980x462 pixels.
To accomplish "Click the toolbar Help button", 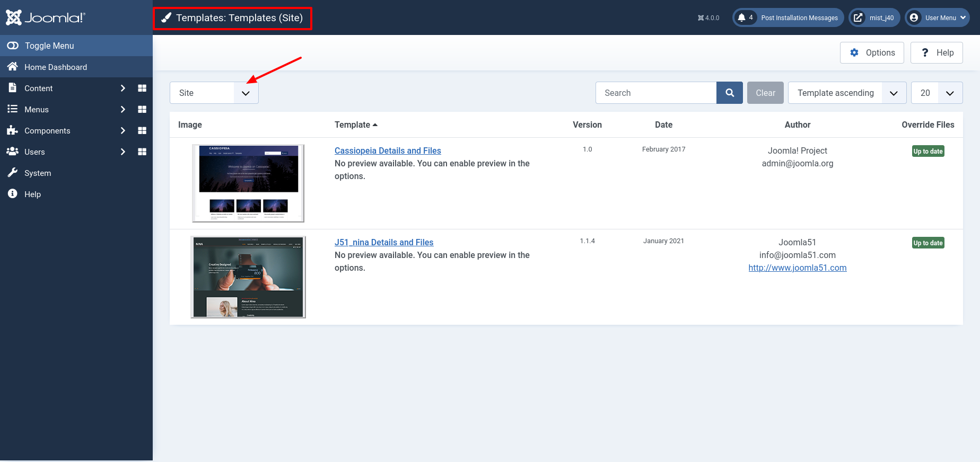I will click(x=937, y=52).
